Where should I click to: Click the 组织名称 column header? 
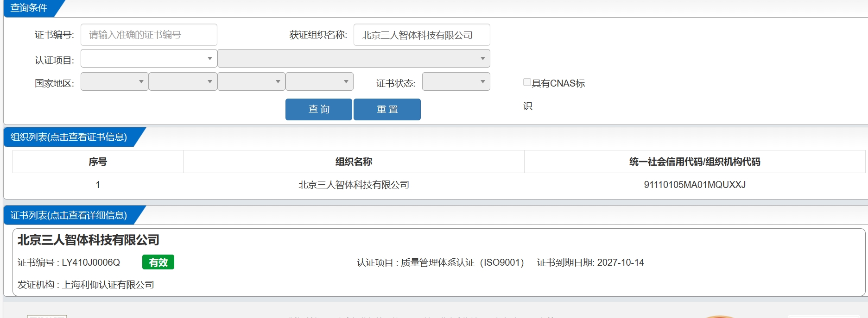(x=354, y=162)
